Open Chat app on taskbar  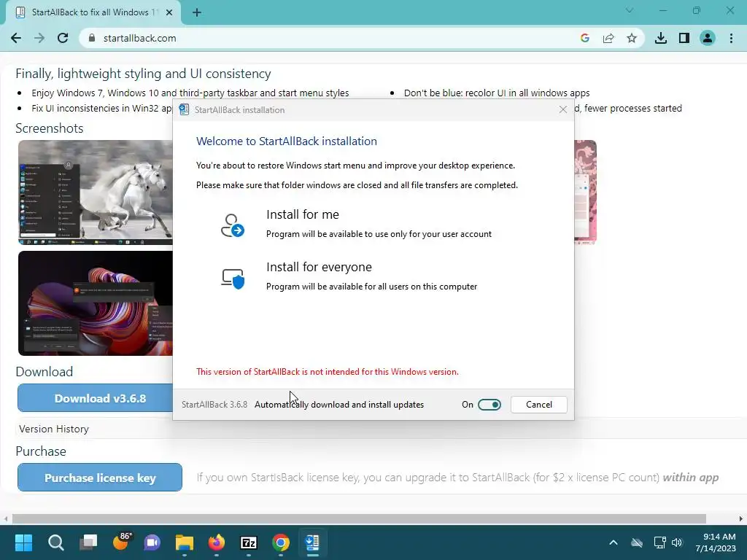pos(152,542)
